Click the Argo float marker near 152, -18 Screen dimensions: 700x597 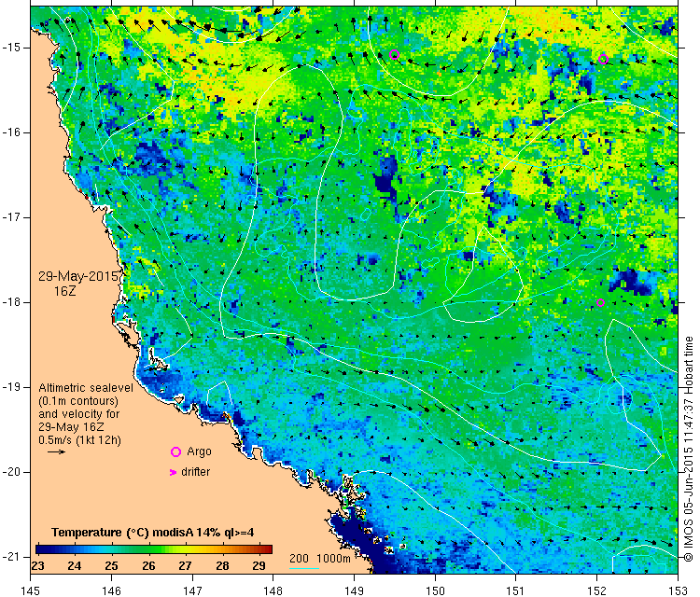pos(600,302)
